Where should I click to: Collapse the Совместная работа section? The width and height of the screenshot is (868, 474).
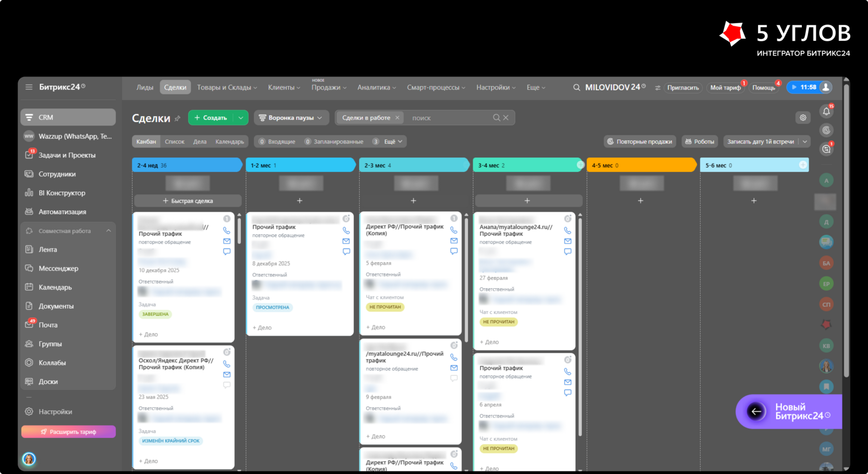[109, 231]
